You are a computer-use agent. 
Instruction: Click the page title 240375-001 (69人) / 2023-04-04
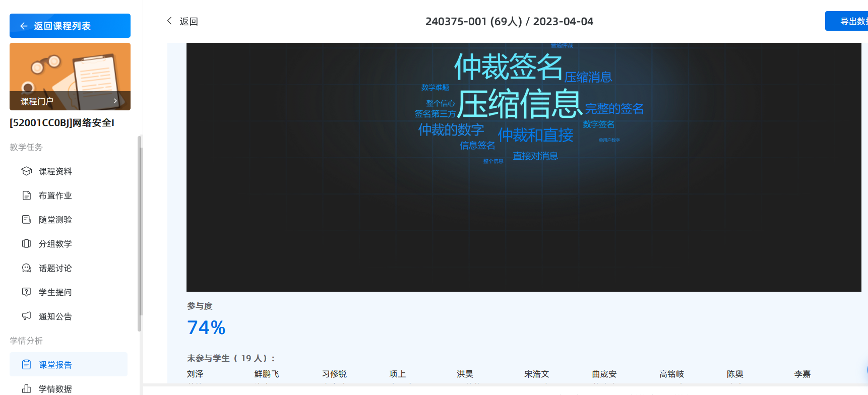510,22
